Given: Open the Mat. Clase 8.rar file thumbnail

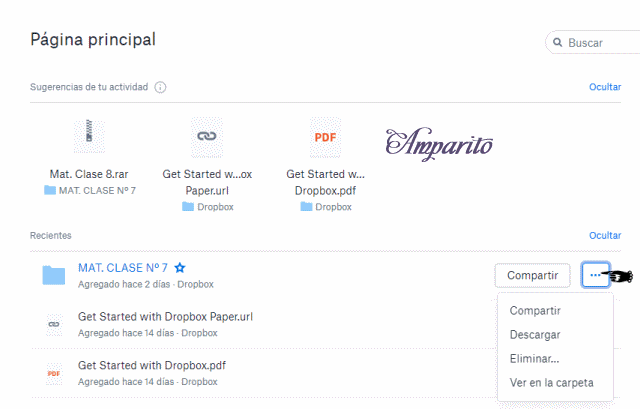Looking at the screenshot, I should coord(89,136).
